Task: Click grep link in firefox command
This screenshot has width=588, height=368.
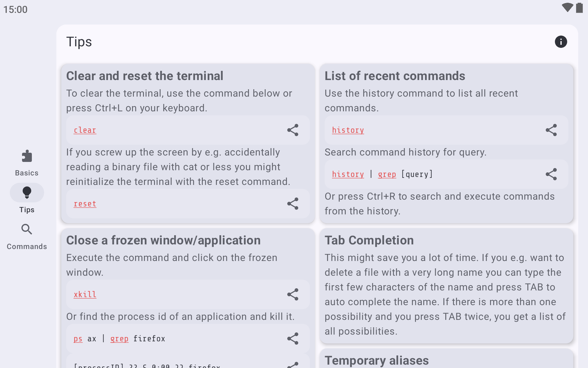Action: (119, 339)
